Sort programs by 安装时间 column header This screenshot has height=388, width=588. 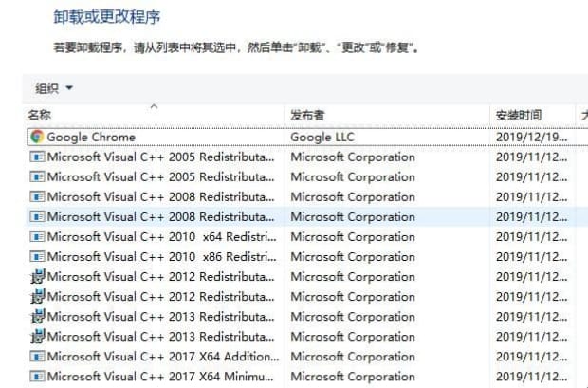tap(519, 116)
